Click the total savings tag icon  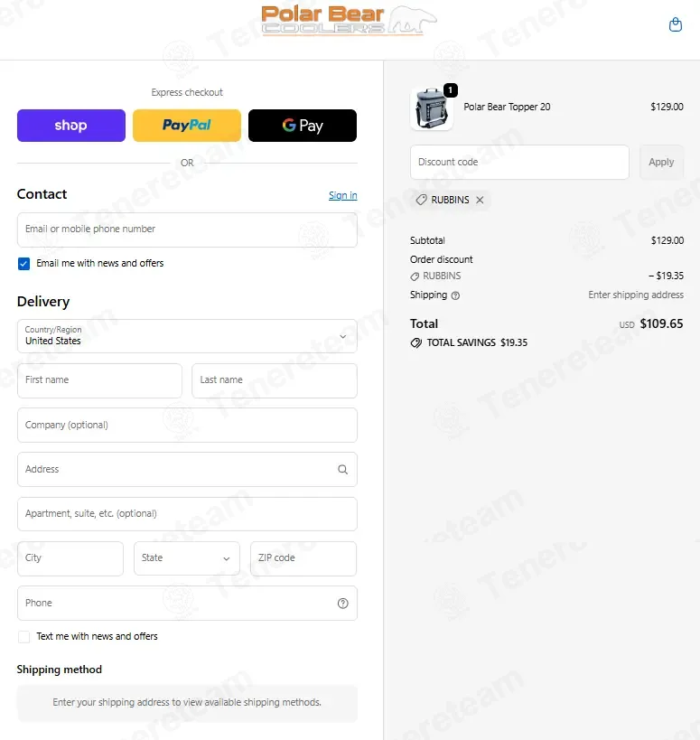pos(416,342)
